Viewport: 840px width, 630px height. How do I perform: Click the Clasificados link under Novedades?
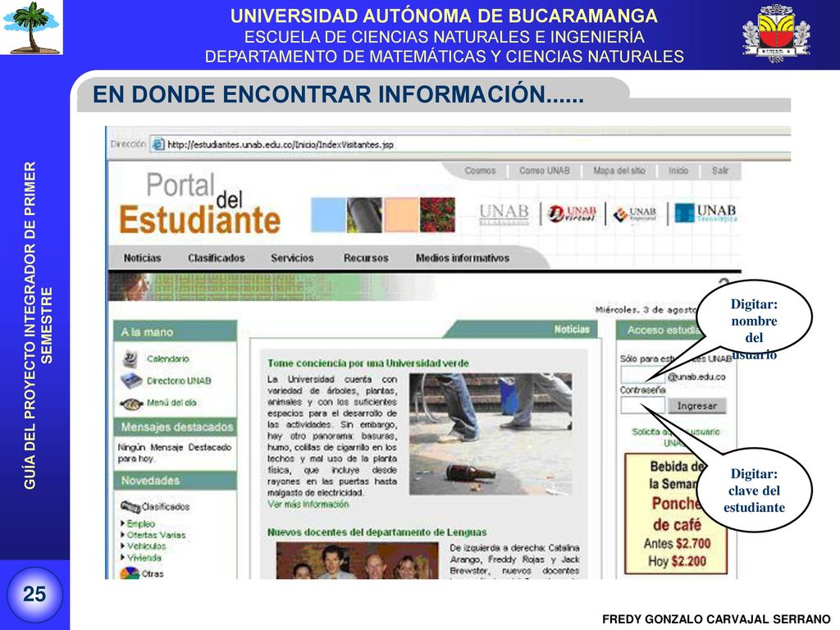(166, 507)
